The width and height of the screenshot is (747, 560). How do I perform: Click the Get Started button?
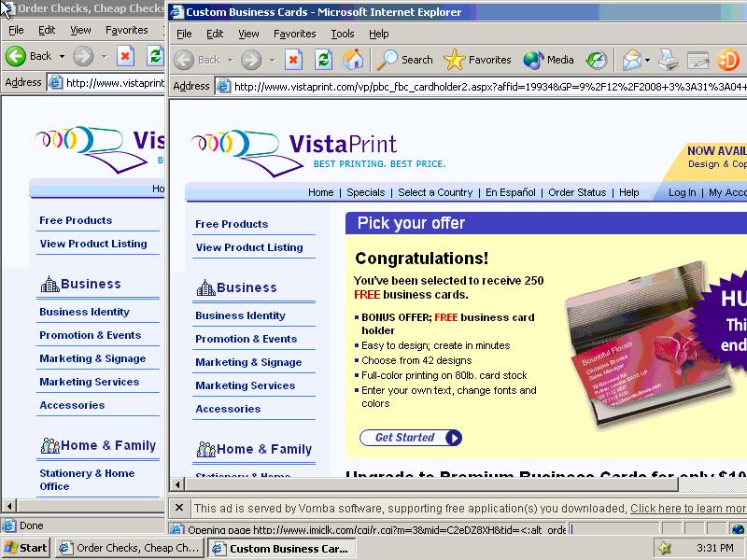pyautogui.click(x=411, y=438)
